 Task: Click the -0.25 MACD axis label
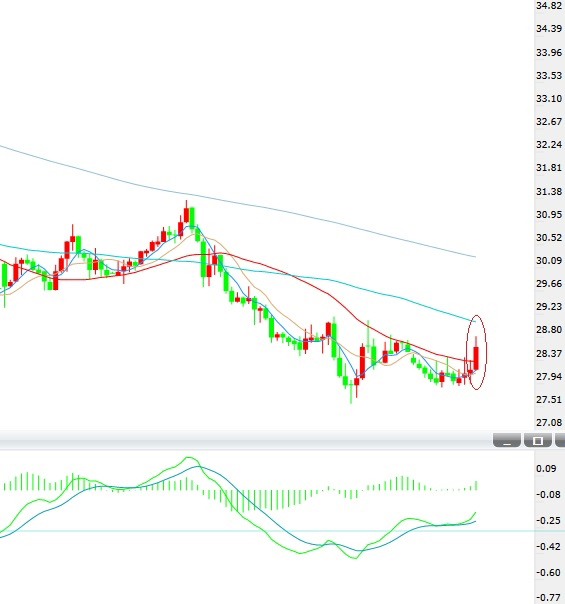548,521
